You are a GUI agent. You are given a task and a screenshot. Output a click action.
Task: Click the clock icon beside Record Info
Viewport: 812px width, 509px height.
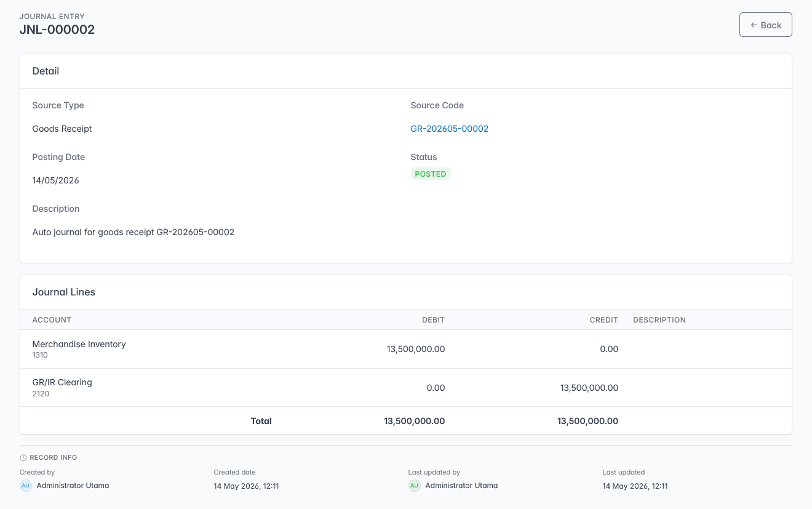[x=23, y=458]
